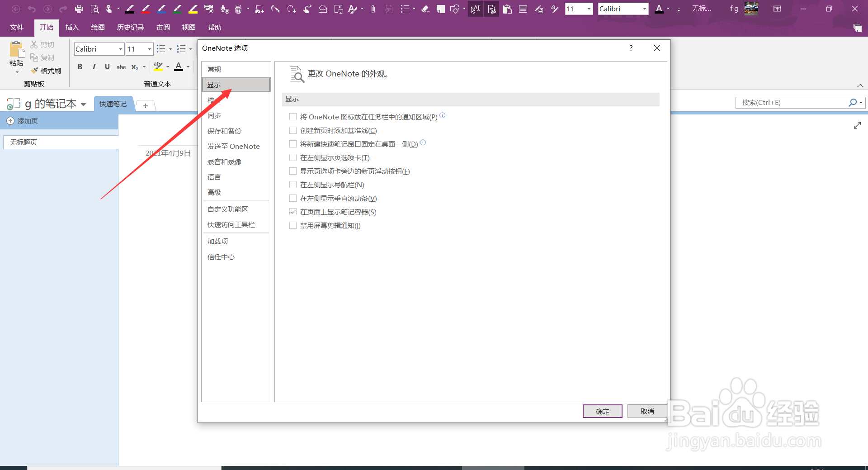Check '禁用屏幕剪辑通知' checkbox
The image size is (868, 470).
[293, 225]
